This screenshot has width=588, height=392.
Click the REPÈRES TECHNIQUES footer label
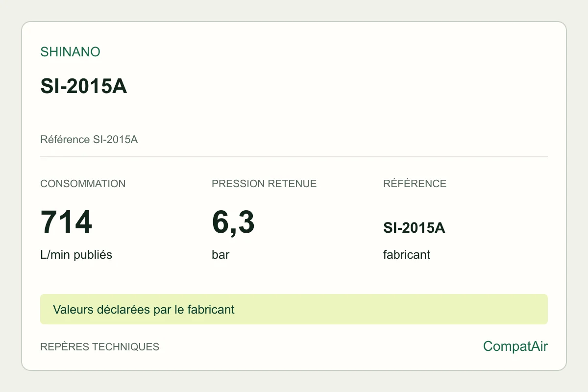pyautogui.click(x=99, y=347)
